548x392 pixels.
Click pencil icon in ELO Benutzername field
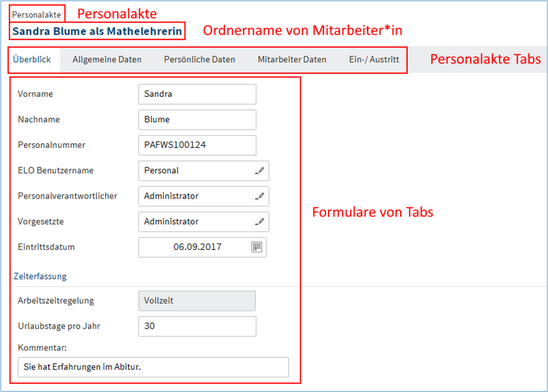coord(260,171)
